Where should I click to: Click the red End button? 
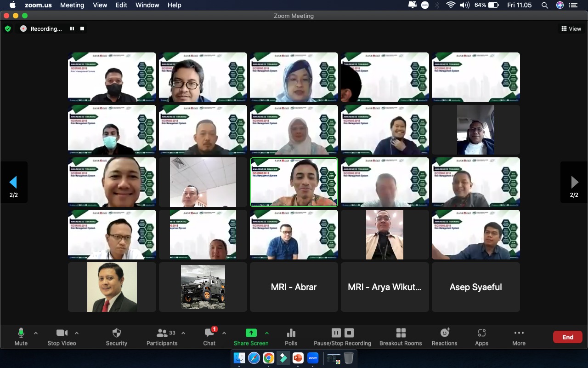click(567, 337)
